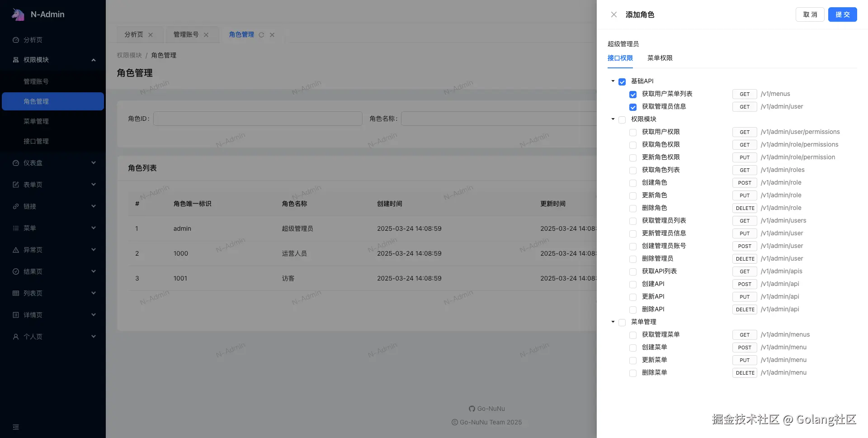Viewport: 868px width, 438px height.
Task: Toggle the 基础API parent checkbox
Action: [x=622, y=81]
